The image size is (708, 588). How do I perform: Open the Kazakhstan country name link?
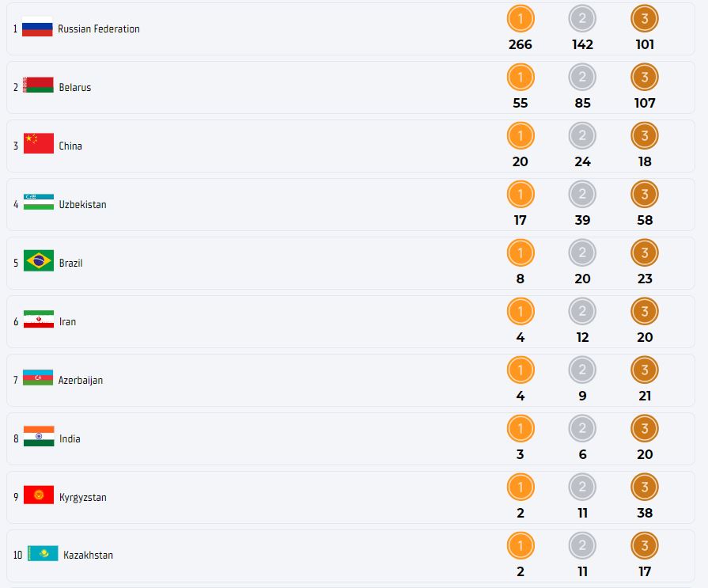(x=89, y=556)
